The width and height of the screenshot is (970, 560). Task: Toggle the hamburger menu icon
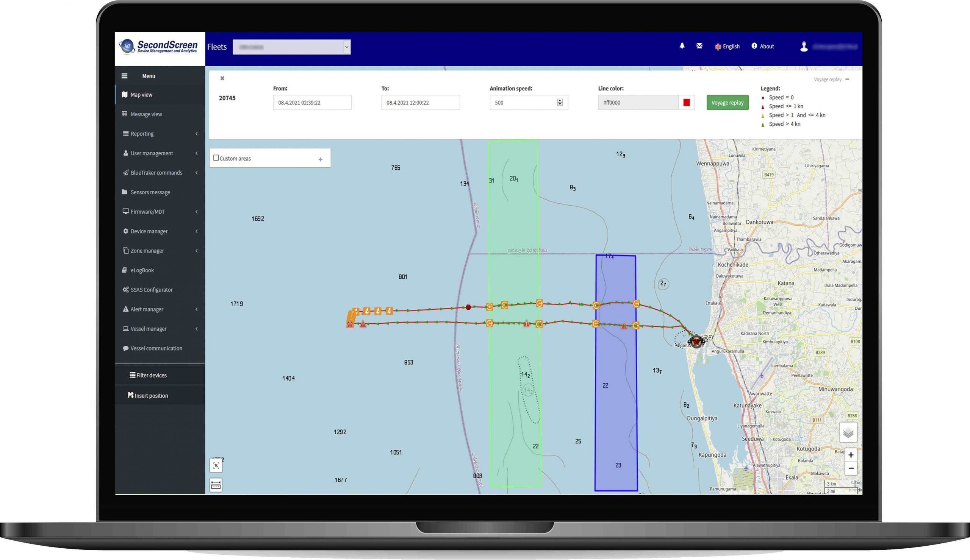[x=124, y=76]
